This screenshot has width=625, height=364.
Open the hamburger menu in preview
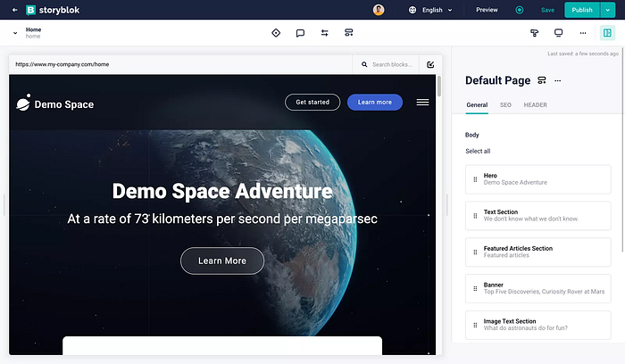[x=422, y=103]
